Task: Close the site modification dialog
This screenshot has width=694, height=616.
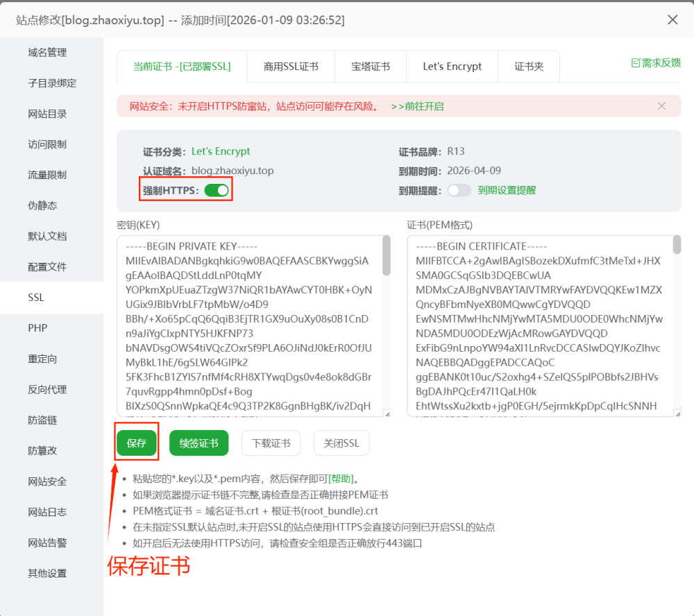Action: 672,20
